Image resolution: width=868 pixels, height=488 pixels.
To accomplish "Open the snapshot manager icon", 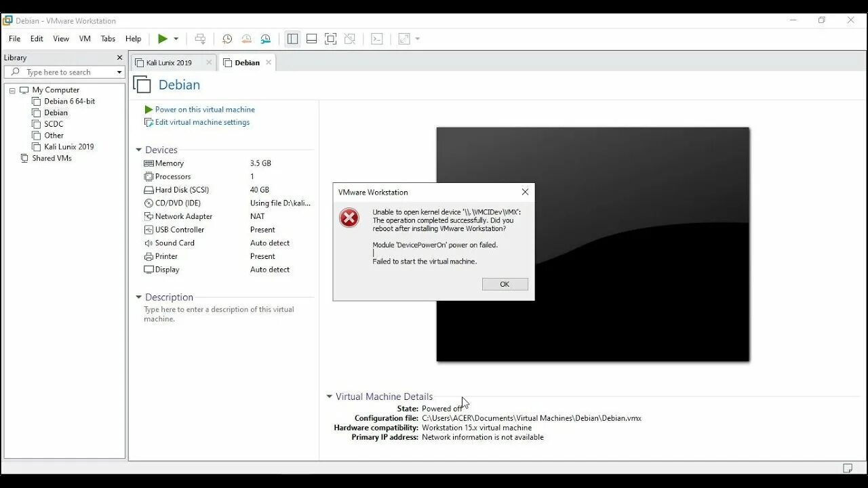I will (266, 39).
